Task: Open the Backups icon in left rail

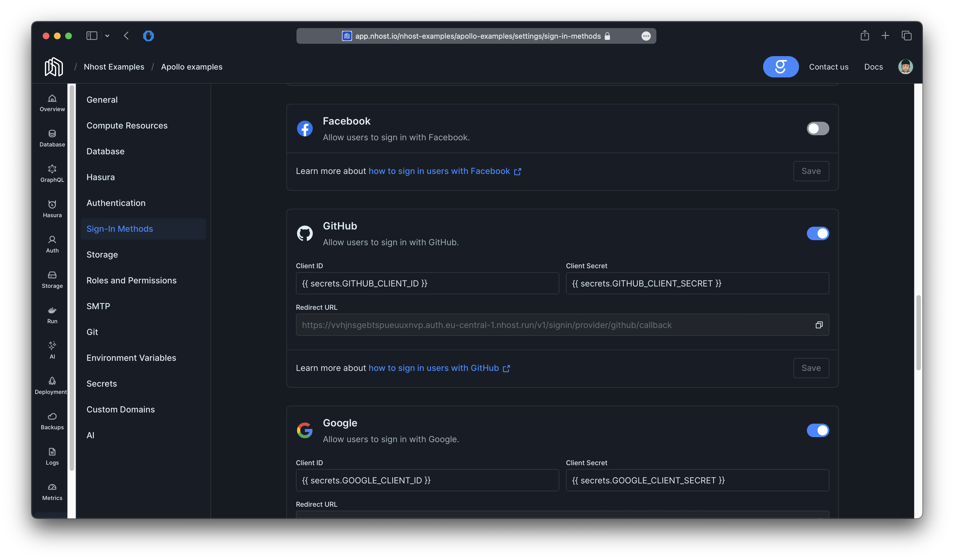Action: click(x=52, y=421)
